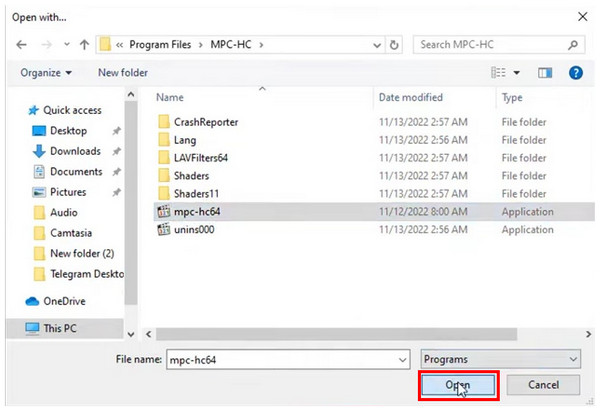Click the Documents pin icon
This screenshot has height=411, width=600.
pyautogui.click(x=116, y=172)
